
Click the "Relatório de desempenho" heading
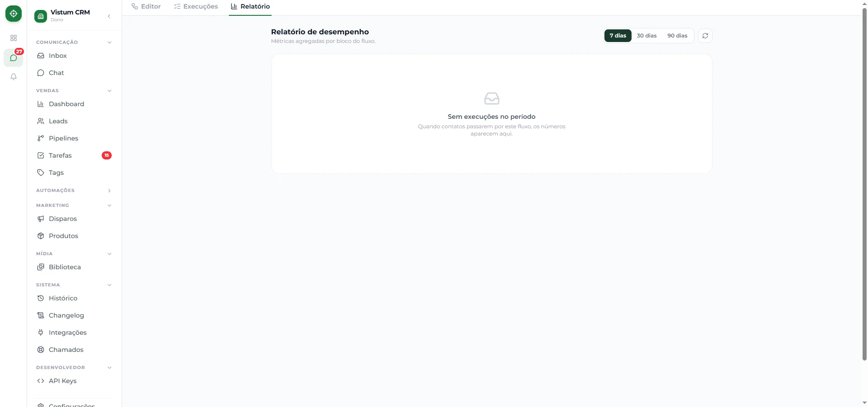[320, 32]
